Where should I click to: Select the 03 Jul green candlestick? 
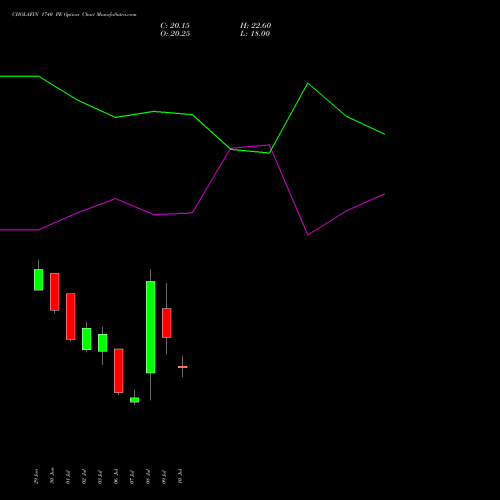(103, 343)
